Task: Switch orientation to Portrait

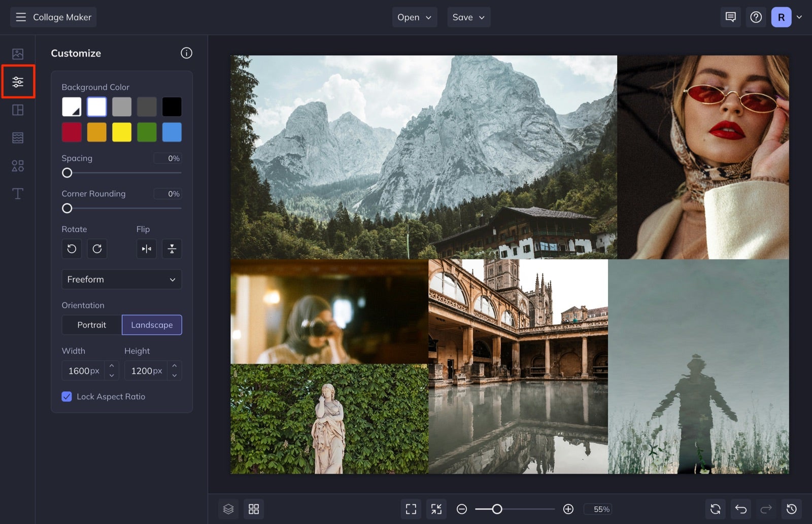Action: click(x=92, y=325)
